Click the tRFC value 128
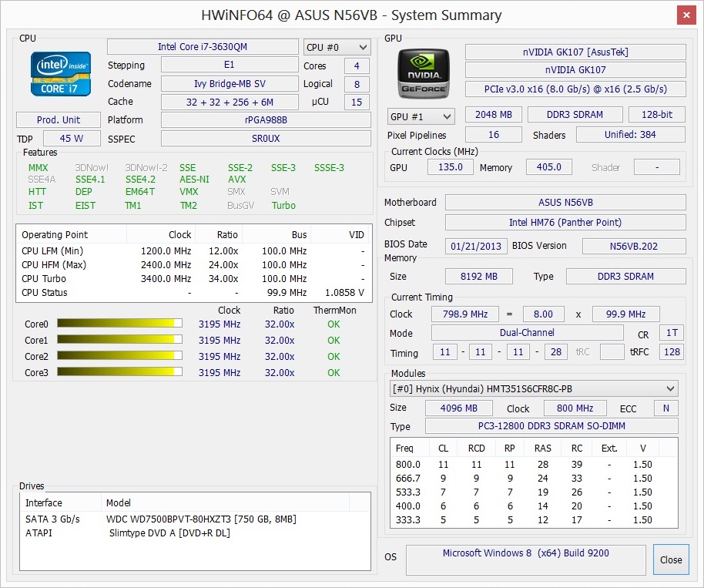Viewport: 704px width, 588px height. click(x=672, y=351)
